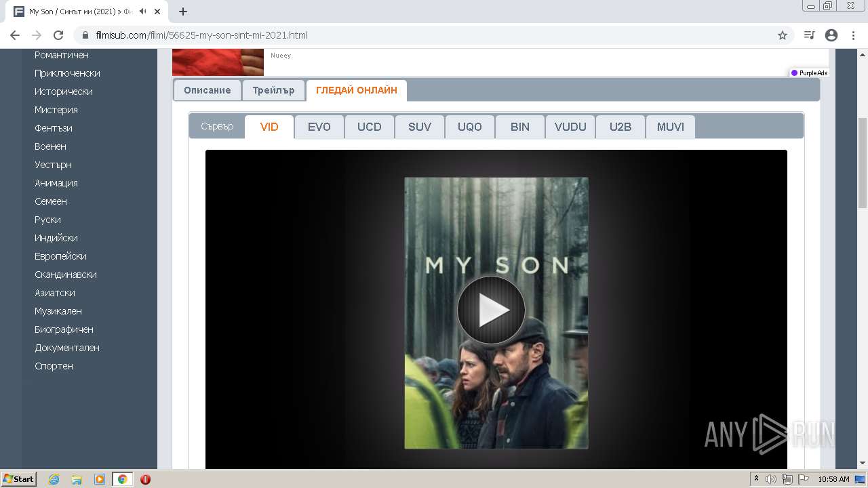Open the Анимация category
868x488 pixels.
56,183
